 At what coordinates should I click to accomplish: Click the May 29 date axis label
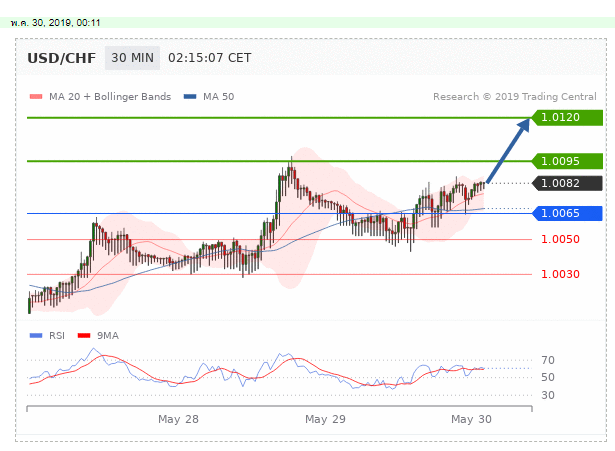(x=325, y=419)
